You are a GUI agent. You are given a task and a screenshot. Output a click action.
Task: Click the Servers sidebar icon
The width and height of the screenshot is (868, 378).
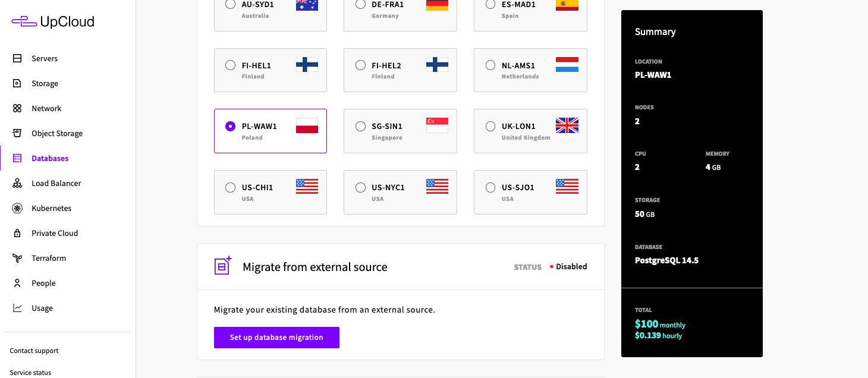tap(17, 58)
